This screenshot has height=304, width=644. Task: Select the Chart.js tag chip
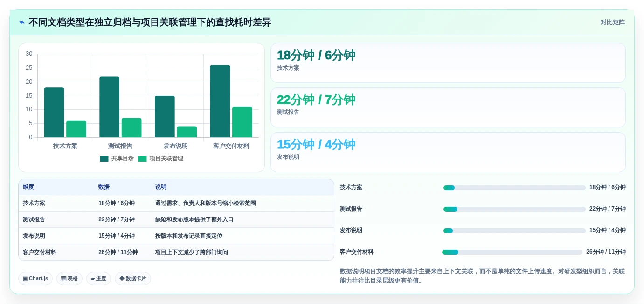pos(35,279)
